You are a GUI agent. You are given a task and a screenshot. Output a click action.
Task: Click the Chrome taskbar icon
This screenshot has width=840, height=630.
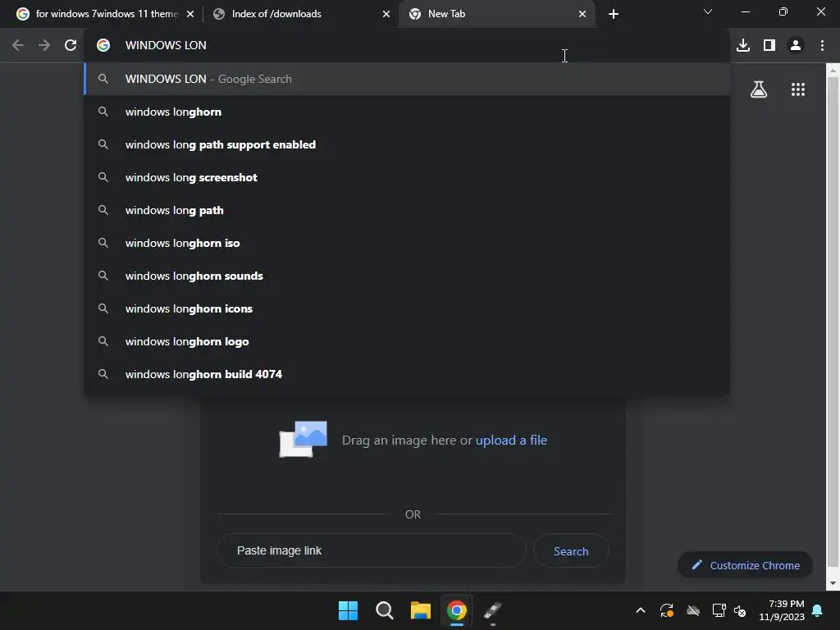click(x=457, y=610)
